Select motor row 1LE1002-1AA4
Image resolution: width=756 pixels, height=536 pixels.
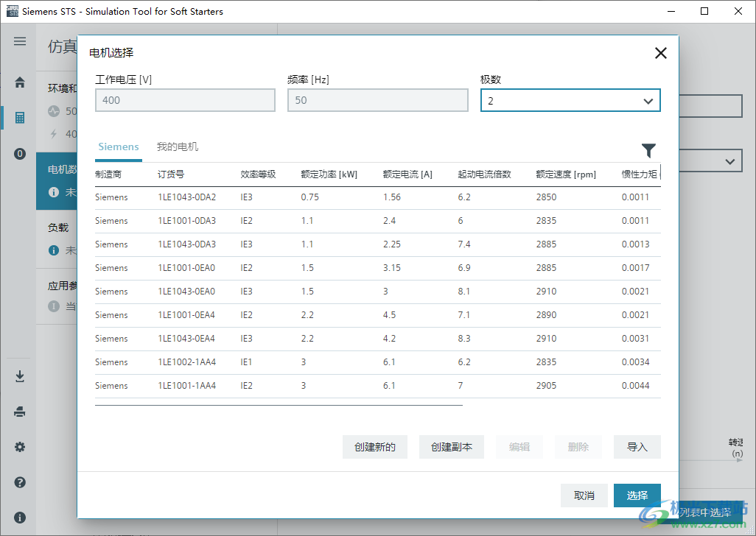pyautogui.click(x=377, y=363)
